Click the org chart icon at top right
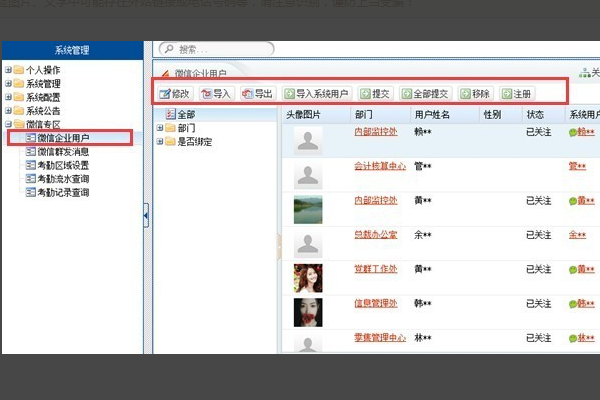600x400 pixels. click(584, 72)
